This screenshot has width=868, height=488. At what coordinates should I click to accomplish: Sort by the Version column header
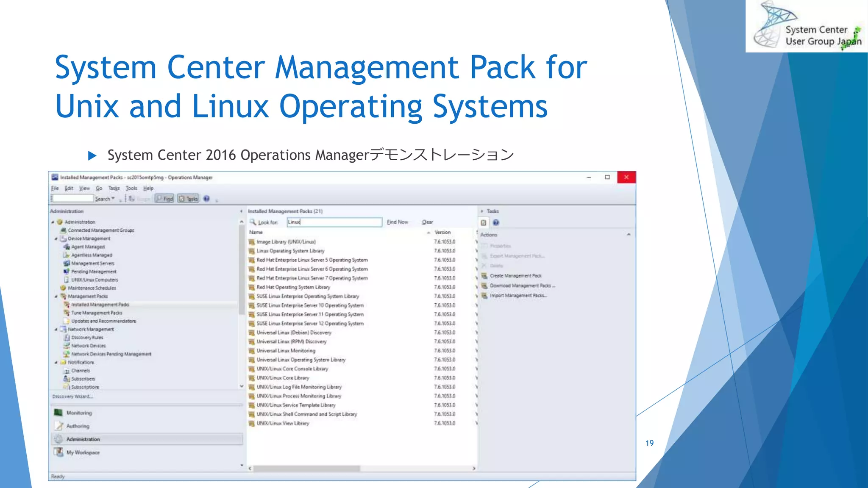coord(442,232)
